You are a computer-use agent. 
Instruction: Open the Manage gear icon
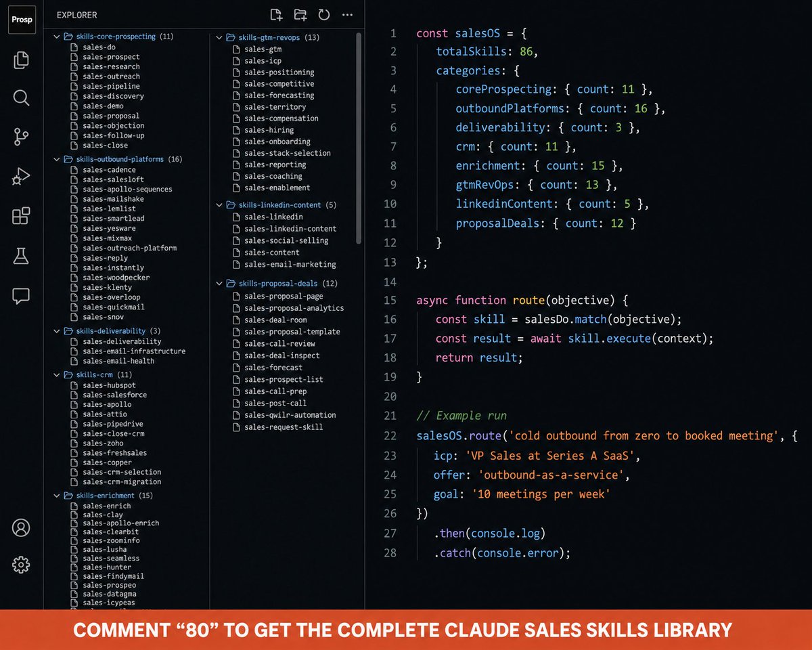21,565
